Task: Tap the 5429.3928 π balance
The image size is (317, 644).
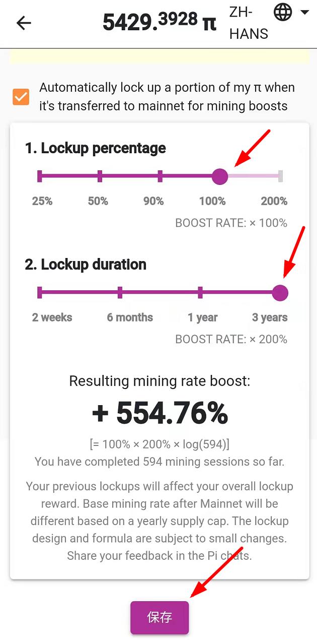Action: [160, 22]
